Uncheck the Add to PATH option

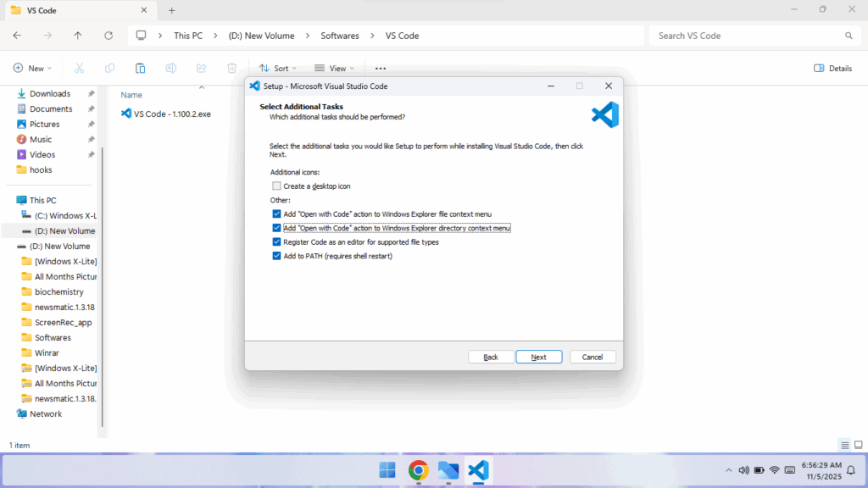(x=276, y=255)
